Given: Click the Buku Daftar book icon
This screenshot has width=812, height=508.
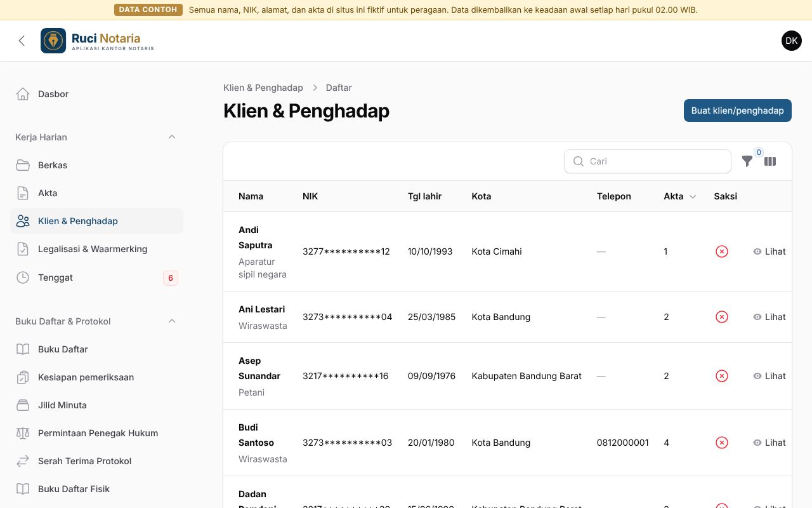Looking at the screenshot, I should [x=23, y=349].
